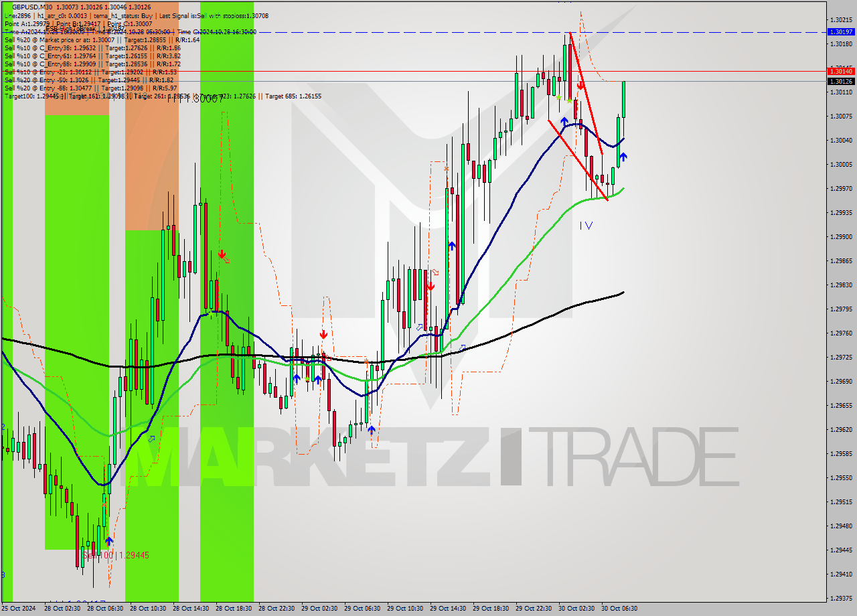Click the 'Sell 100 | 1.29445' chart label
Image resolution: width=857 pixels, height=616 pixels.
tap(116, 555)
